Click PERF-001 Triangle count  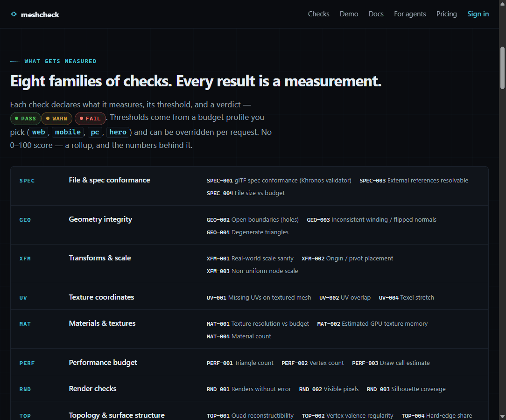point(240,363)
